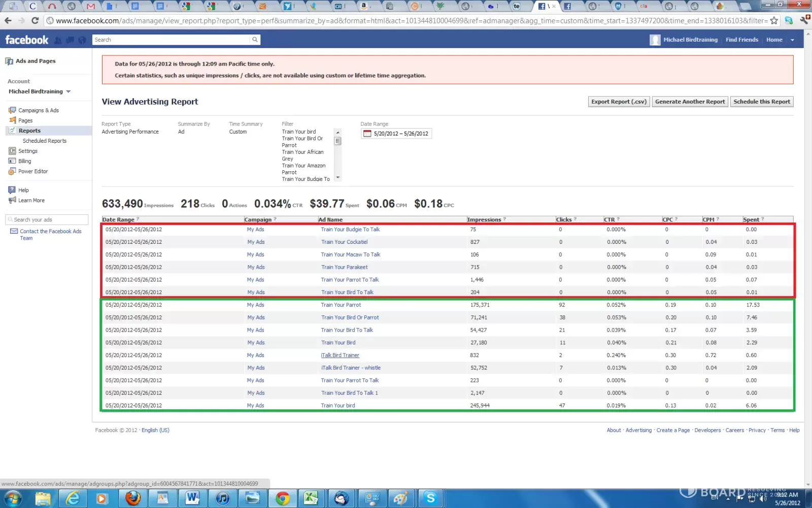Image resolution: width=812 pixels, height=508 pixels.
Task: Open iTunes from the taskbar
Action: [222, 498]
